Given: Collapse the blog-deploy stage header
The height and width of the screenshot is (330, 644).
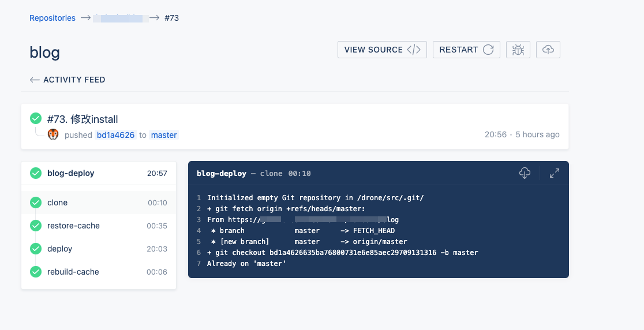Looking at the screenshot, I should 99,173.
